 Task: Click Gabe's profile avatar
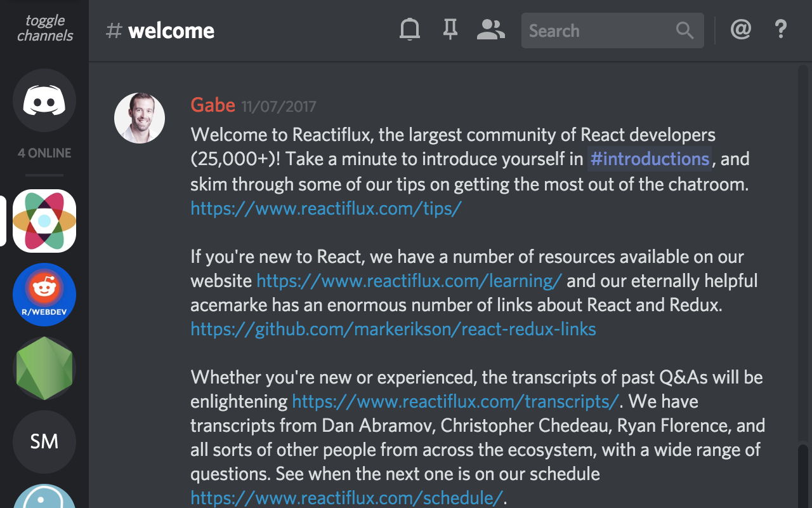pyautogui.click(x=140, y=118)
